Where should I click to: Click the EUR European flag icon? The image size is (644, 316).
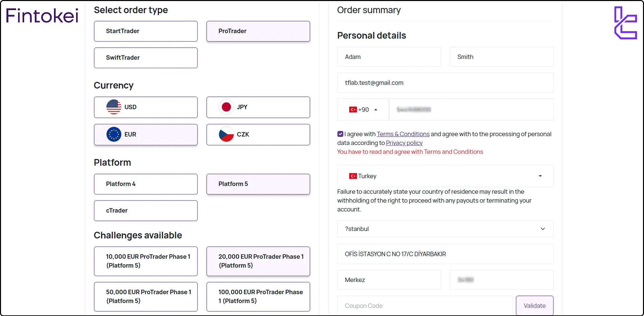click(114, 134)
